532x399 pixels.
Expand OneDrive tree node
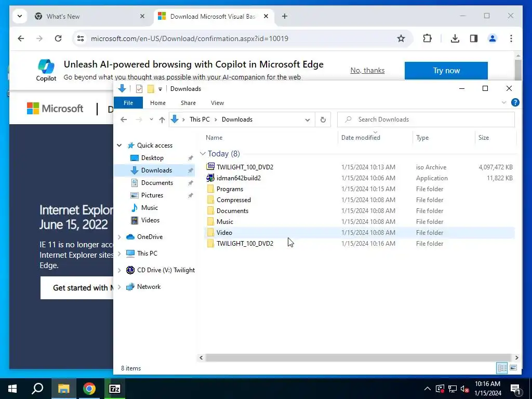pyautogui.click(x=119, y=237)
